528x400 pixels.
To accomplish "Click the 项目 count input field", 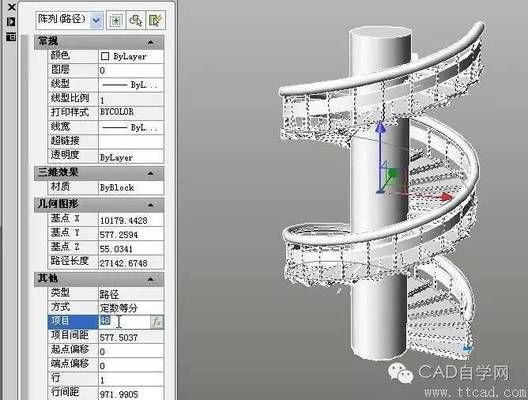I will pyautogui.click(x=124, y=322).
